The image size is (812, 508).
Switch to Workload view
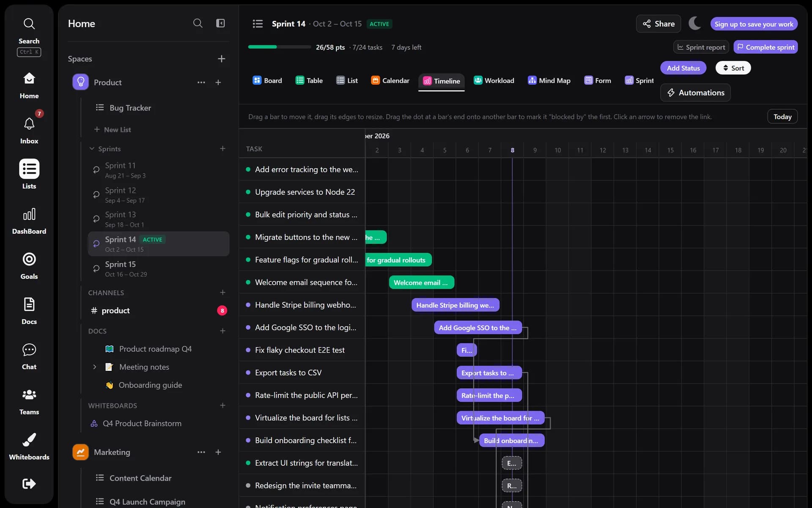click(x=494, y=80)
